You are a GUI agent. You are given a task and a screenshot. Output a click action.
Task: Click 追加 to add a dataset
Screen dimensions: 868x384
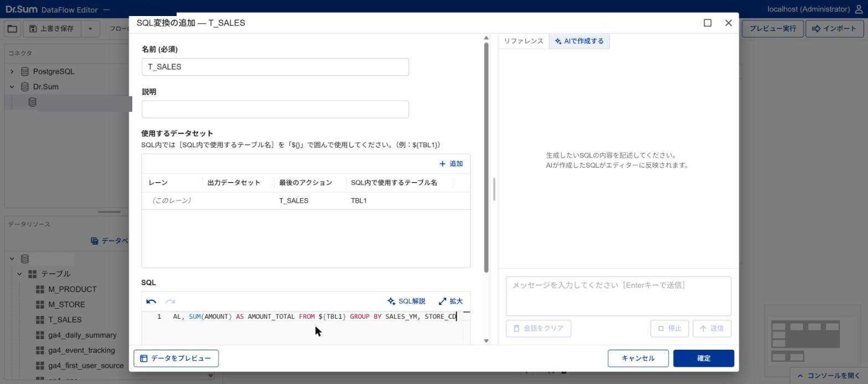[451, 164]
